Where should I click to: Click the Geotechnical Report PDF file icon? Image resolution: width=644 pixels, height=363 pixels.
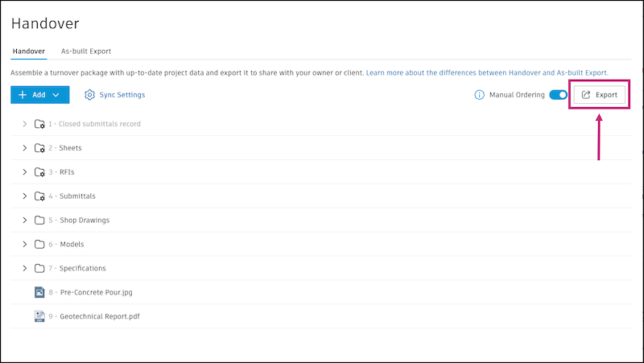(39, 316)
